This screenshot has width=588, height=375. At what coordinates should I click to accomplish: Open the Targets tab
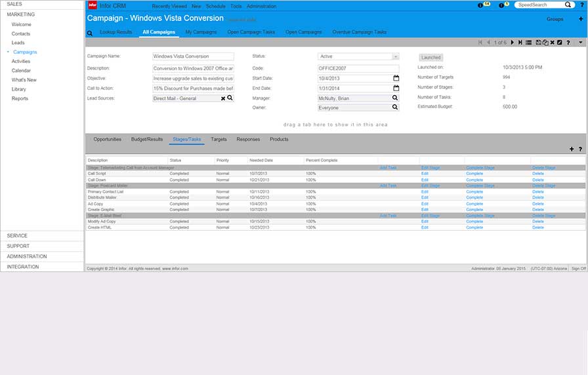(x=219, y=139)
